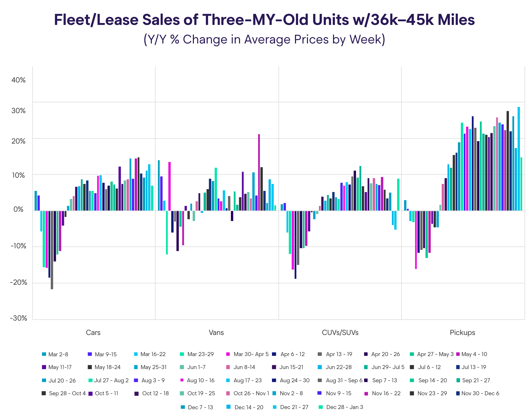Select the Nov 23 - 29 legend label
Screen dimensions: 532x419
pyautogui.click(x=432, y=393)
